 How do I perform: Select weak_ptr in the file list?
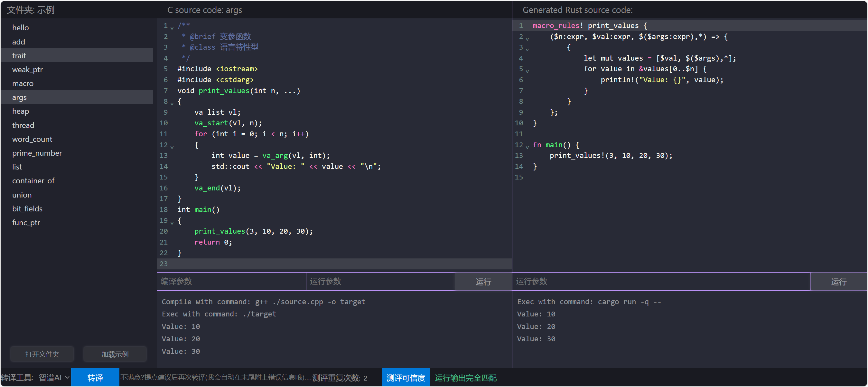pyautogui.click(x=77, y=70)
